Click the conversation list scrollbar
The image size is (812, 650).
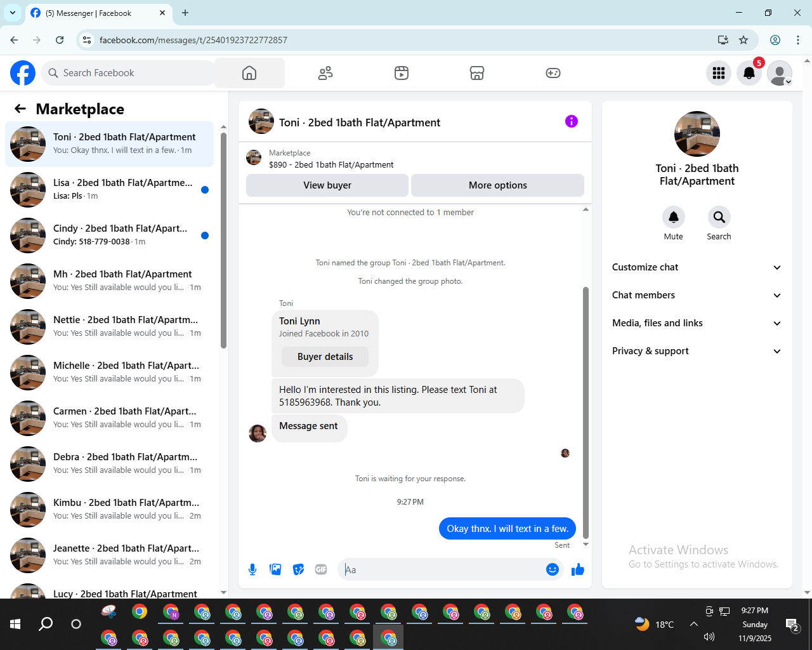coord(223,240)
